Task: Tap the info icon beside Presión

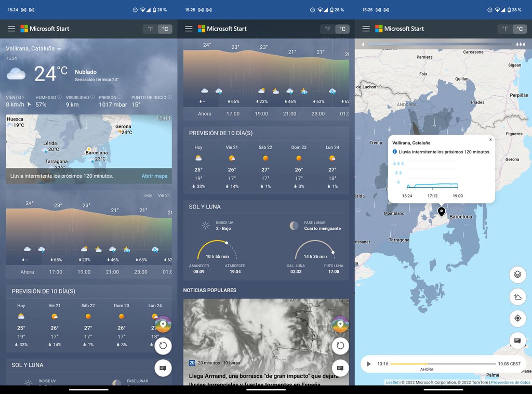Action: (121, 97)
